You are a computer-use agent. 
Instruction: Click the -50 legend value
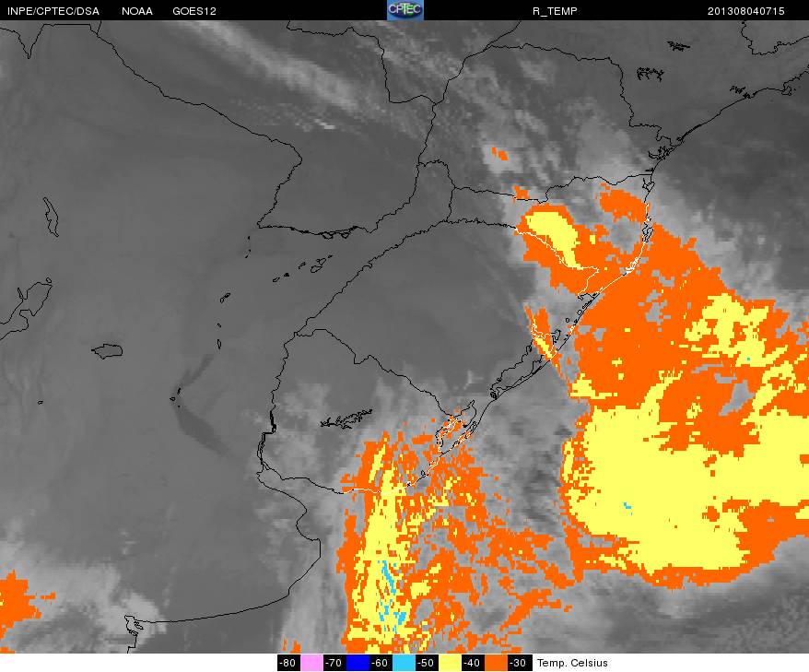[x=427, y=663]
